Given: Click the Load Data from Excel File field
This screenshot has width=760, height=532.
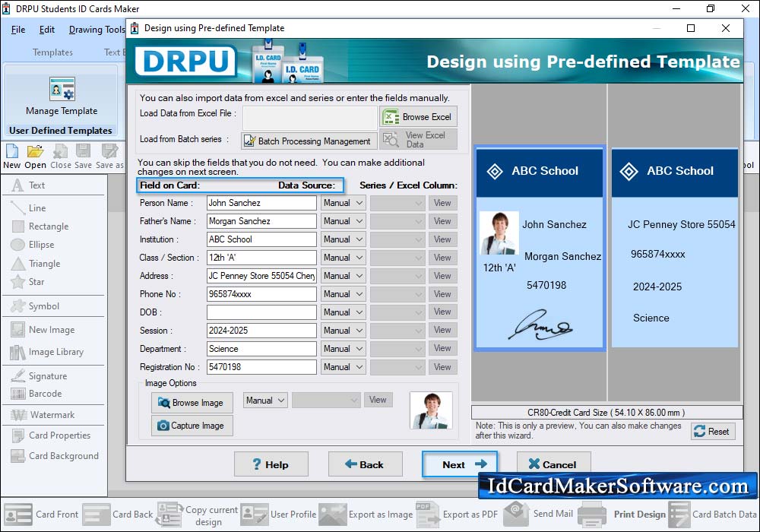Looking at the screenshot, I should (310, 118).
